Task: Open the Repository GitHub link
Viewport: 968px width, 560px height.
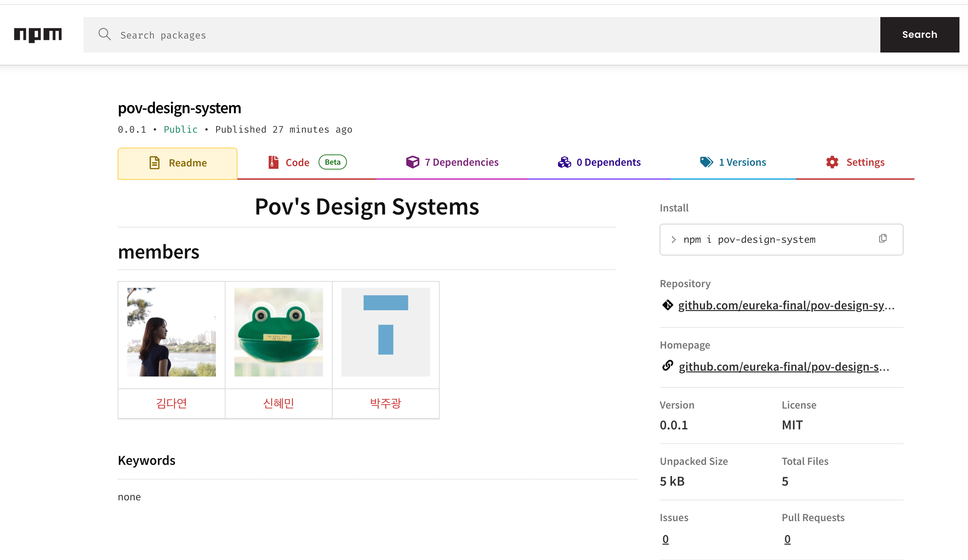Action: pyautogui.click(x=786, y=305)
